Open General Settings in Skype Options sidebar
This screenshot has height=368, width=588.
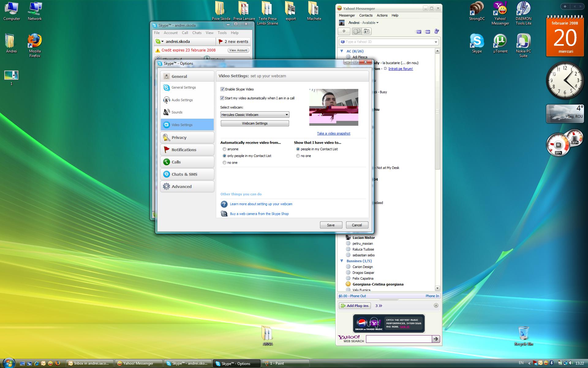pos(187,88)
